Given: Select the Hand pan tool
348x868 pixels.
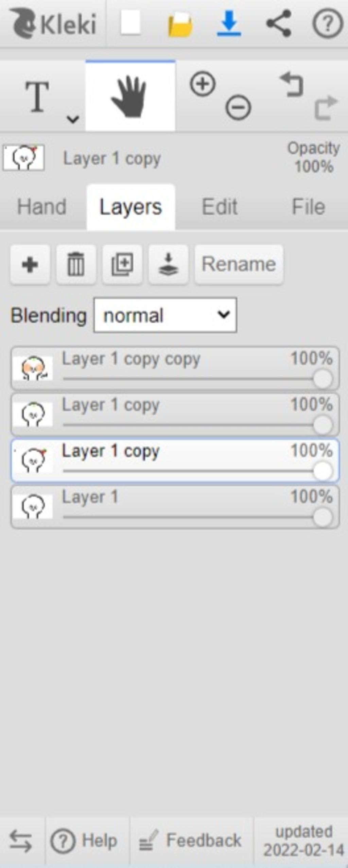Looking at the screenshot, I should point(130,96).
